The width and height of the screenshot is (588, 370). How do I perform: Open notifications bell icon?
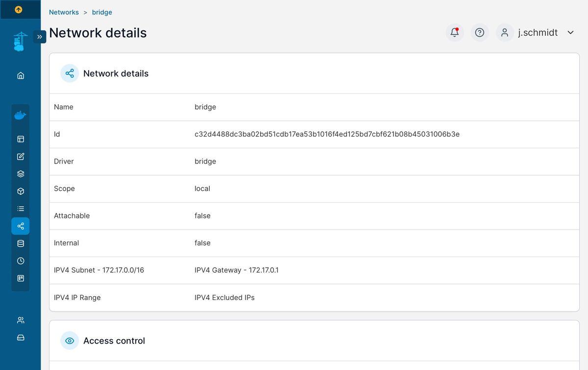[x=455, y=32]
